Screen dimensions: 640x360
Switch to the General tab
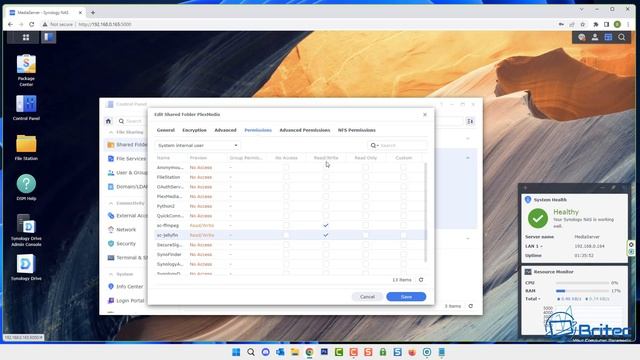pos(166,130)
